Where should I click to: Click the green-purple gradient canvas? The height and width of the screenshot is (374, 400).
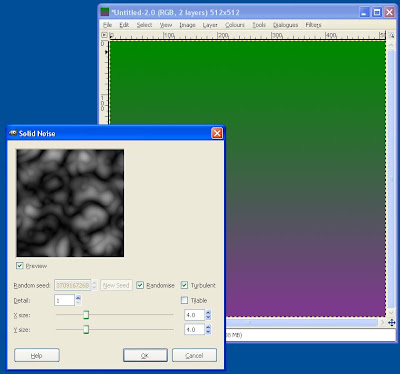click(248, 179)
